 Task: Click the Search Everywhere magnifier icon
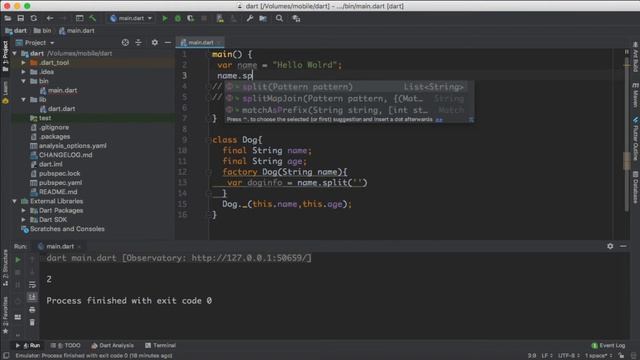(279, 18)
